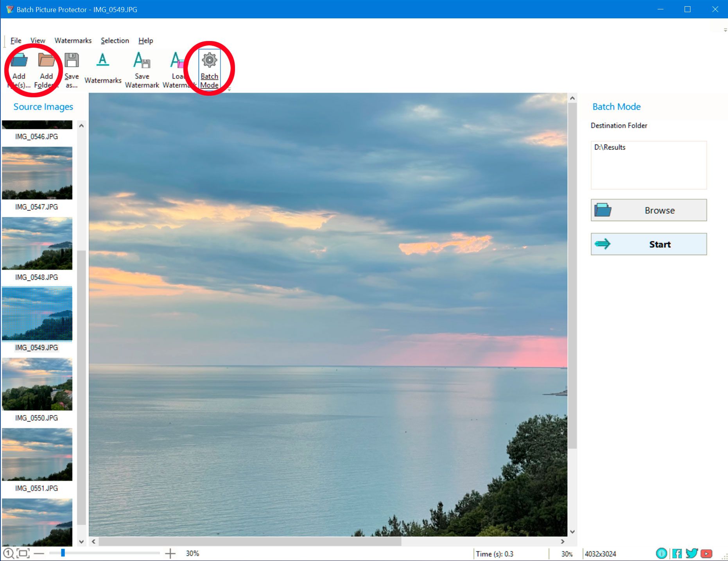Click the up arrow of the Source Images scrollbar
The height and width of the screenshot is (561, 728).
81,126
